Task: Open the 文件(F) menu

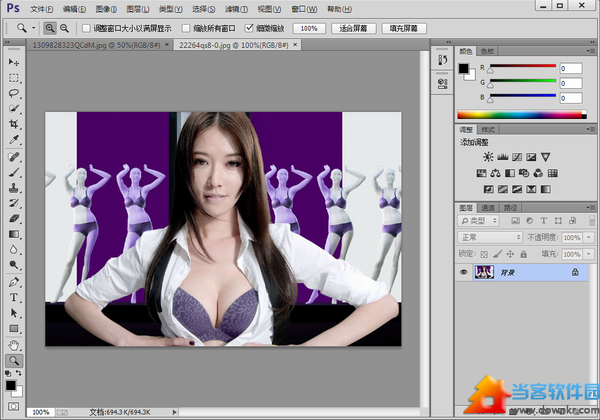Action: pyautogui.click(x=41, y=8)
